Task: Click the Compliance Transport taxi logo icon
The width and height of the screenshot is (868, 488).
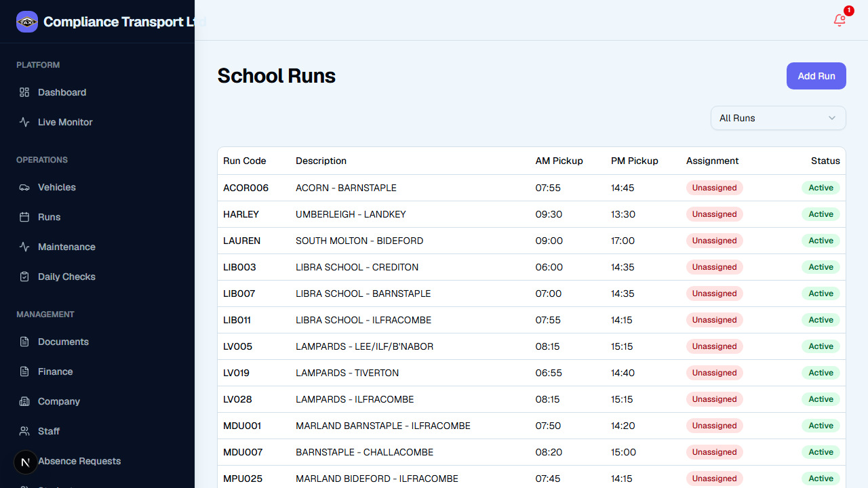Action: click(27, 22)
